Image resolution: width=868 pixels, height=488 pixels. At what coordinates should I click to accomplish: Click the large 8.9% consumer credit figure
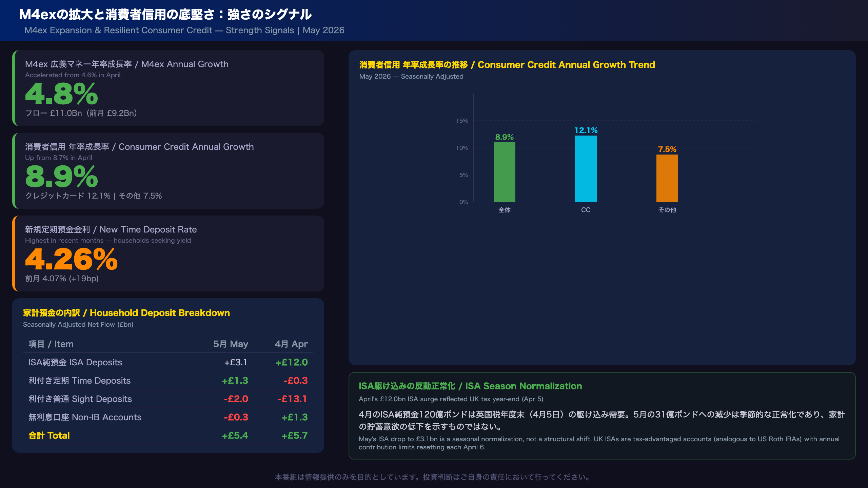62,177
